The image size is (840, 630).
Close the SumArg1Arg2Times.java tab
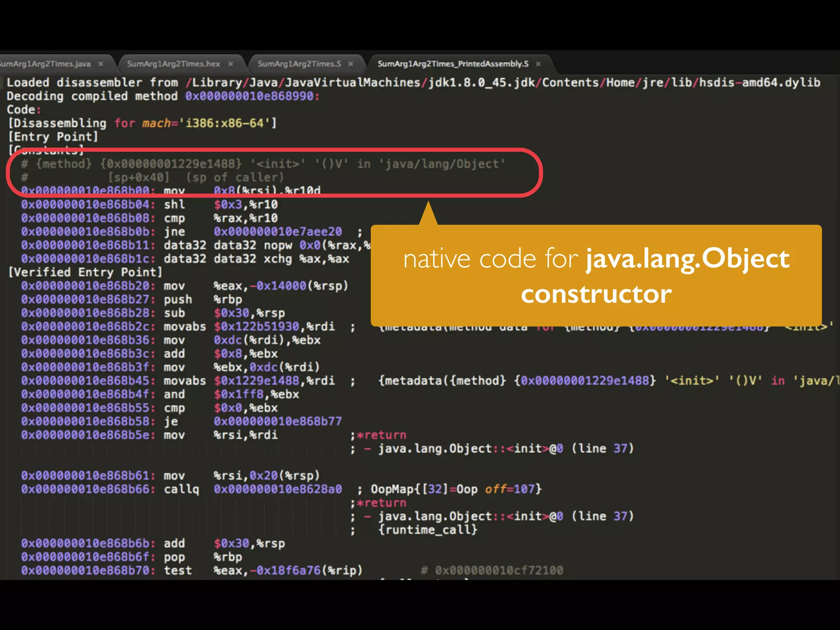tap(101, 64)
